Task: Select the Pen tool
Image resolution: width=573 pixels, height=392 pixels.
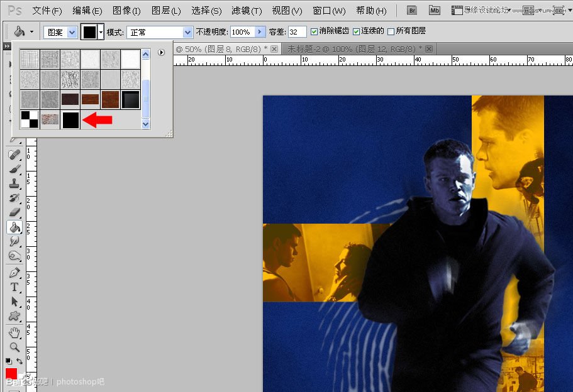Action: tap(14, 271)
